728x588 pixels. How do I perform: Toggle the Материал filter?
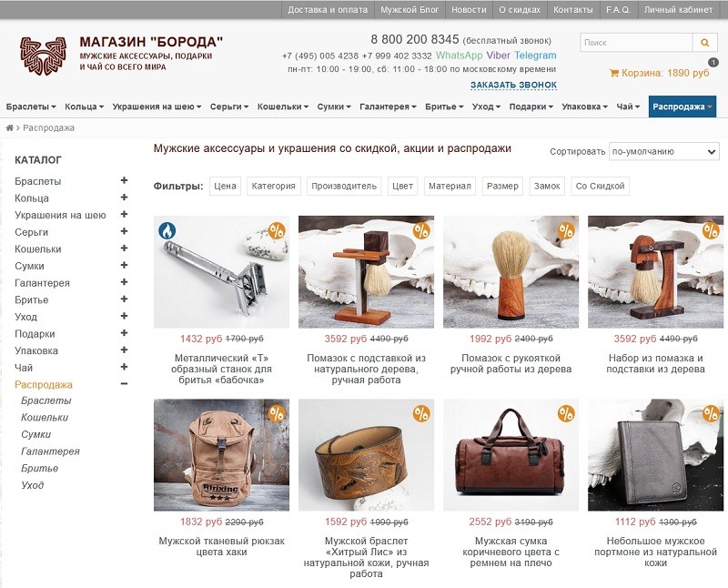tap(450, 187)
